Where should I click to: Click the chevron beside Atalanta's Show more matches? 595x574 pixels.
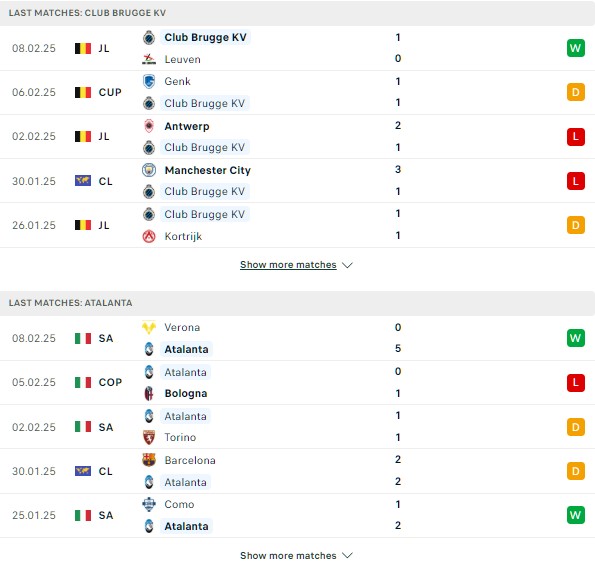coord(347,556)
